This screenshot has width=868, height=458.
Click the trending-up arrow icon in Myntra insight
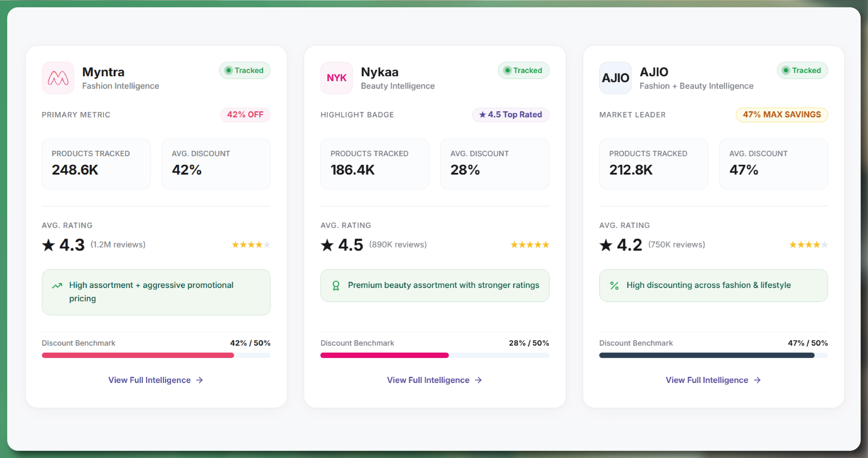tap(57, 286)
